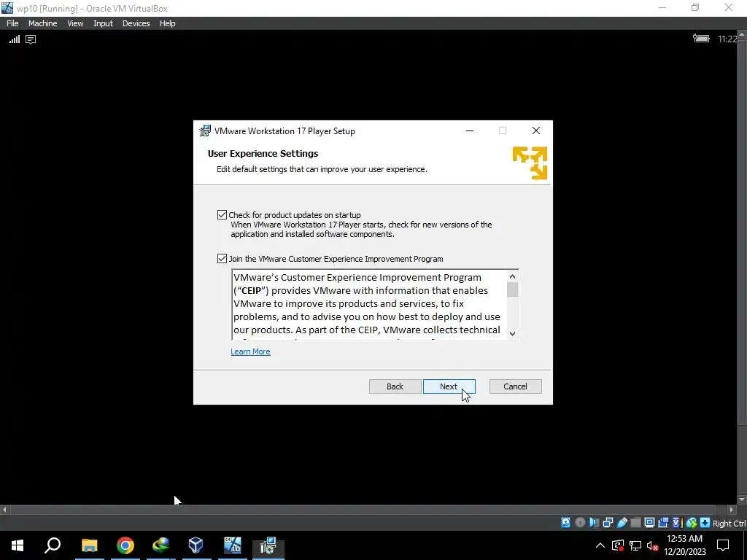Viewport: 747px width, 560px height.
Task: Click the VMware installer taskbar icon
Action: (x=268, y=545)
